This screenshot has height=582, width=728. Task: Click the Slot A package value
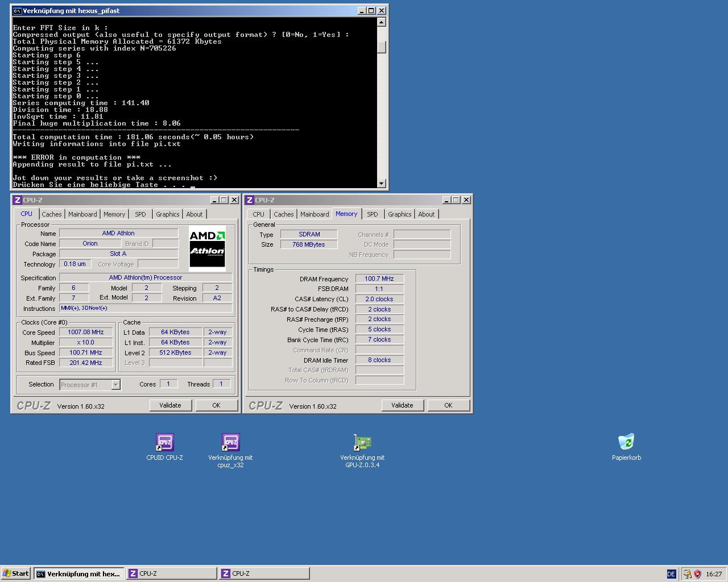118,253
